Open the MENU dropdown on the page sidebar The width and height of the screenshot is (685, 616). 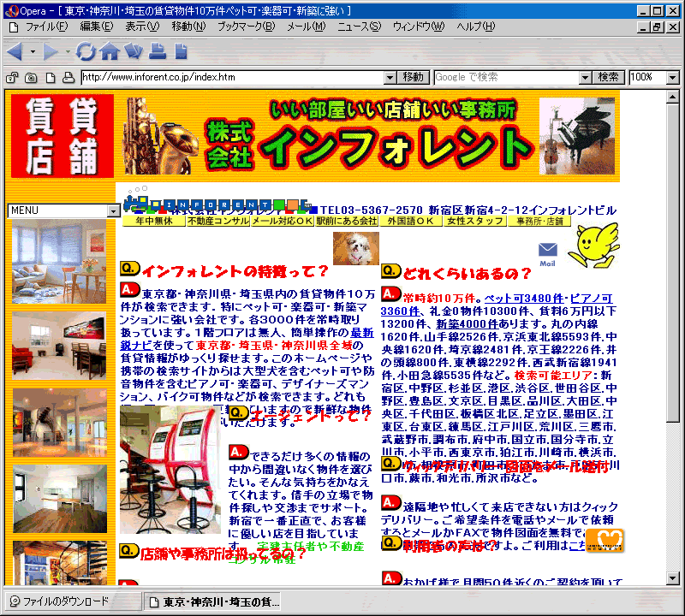click(x=113, y=210)
